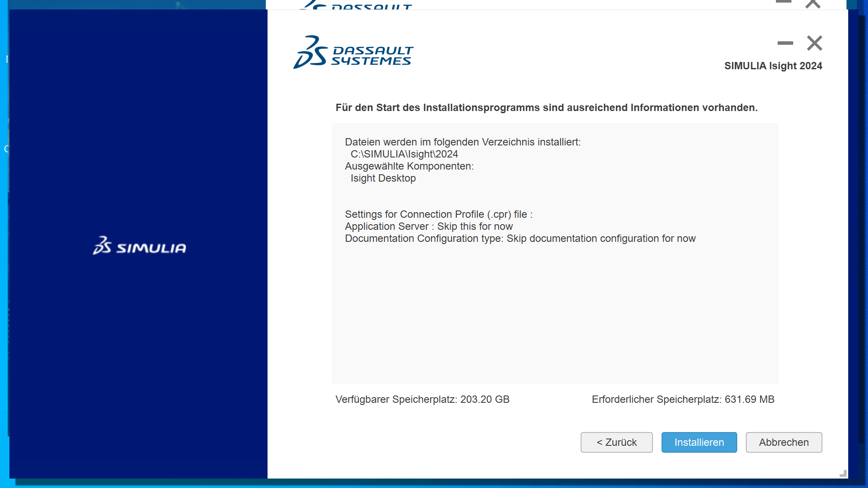This screenshot has height=488, width=868.
Task: Click the Ausgewählte Komponenten label
Action: (409, 166)
